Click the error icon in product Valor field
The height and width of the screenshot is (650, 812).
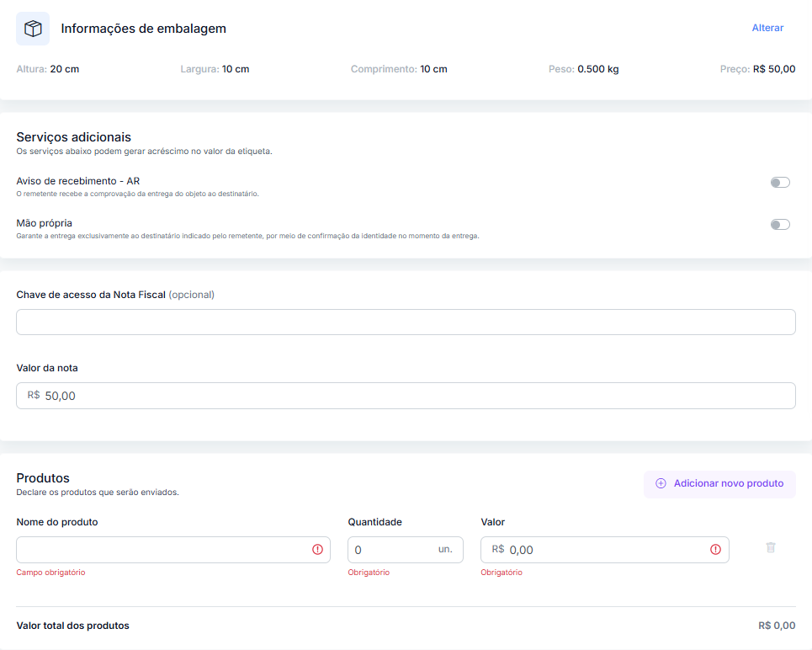coord(715,550)
